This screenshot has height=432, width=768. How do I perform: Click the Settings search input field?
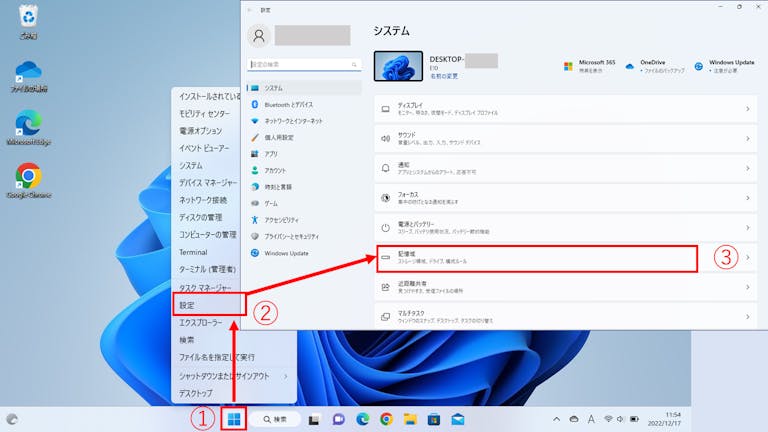pos(304,65)
